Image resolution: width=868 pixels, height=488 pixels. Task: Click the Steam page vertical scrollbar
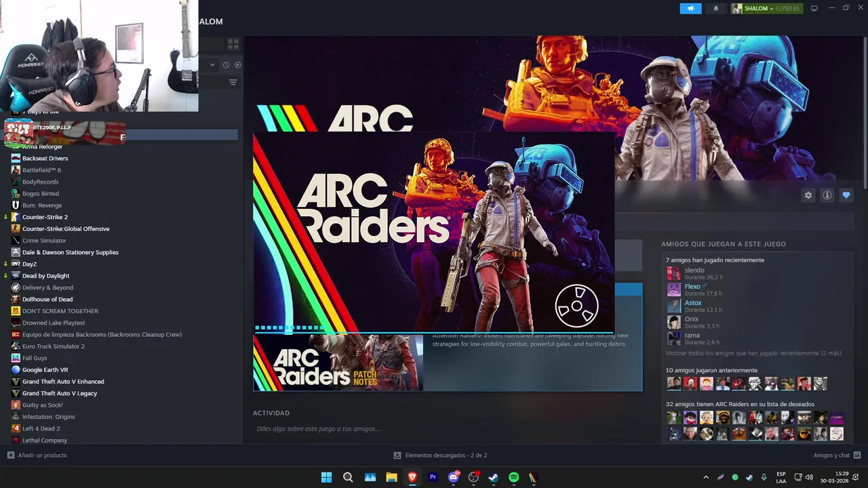(x=865, y=112)
